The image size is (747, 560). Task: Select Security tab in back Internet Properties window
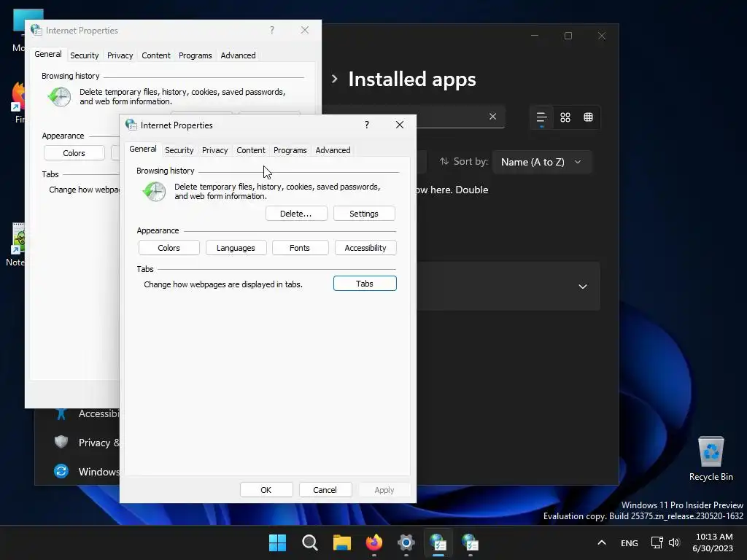point(85,55)
